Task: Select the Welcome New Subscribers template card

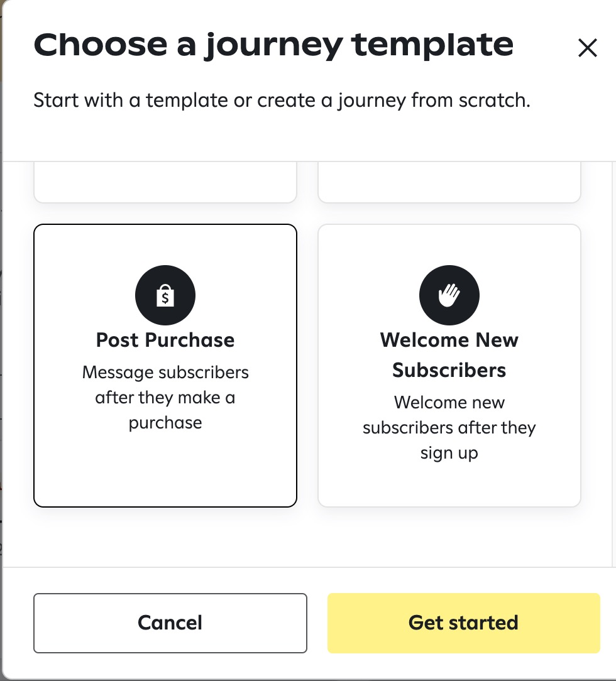Action: [x=449, y=365]
